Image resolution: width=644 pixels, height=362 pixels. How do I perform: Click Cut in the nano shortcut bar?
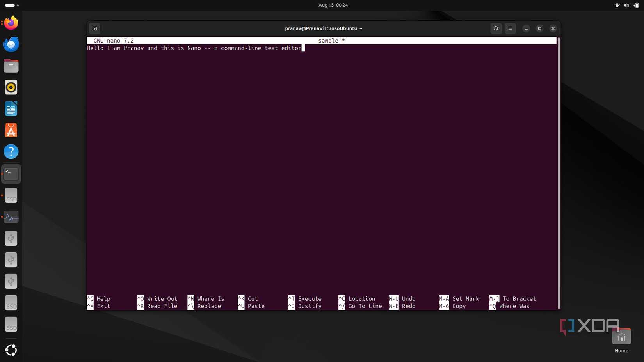(252, 299)
